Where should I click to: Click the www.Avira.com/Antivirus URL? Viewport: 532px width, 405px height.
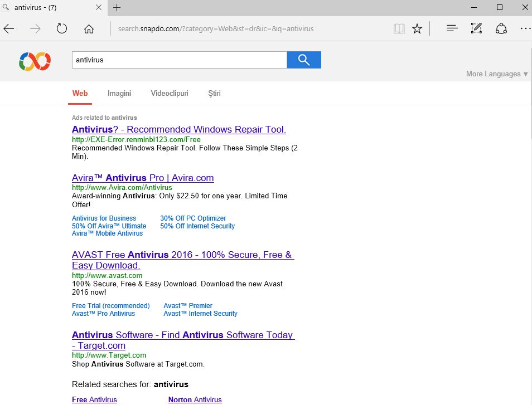coord(122,187)
